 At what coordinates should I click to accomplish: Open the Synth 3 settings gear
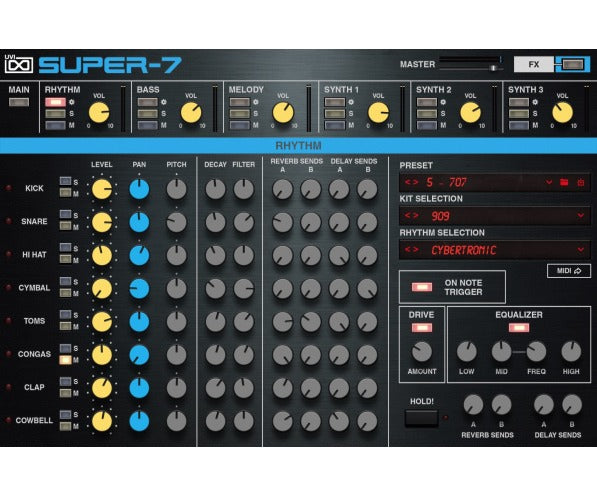(535, 102)
